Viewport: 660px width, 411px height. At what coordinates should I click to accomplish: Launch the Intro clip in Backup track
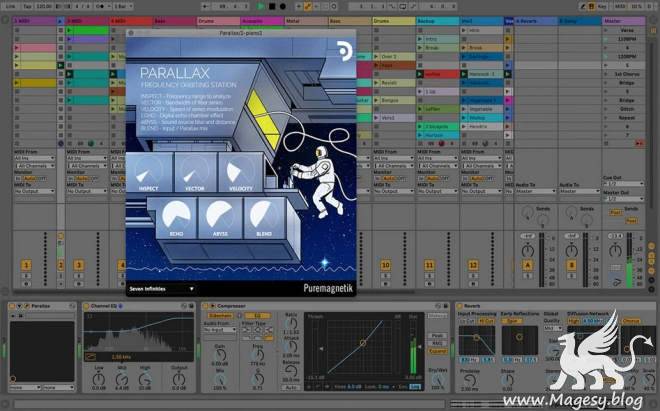[420, 39]
